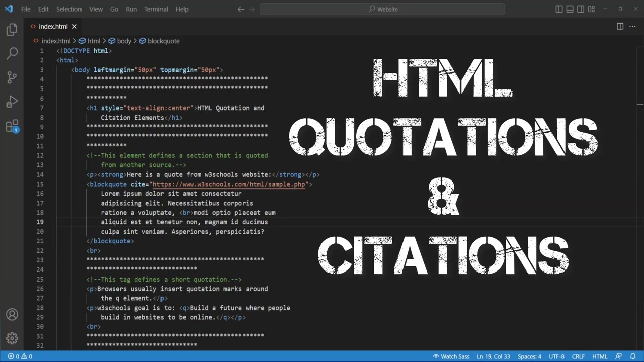Open the Run menu

[131, 9]
